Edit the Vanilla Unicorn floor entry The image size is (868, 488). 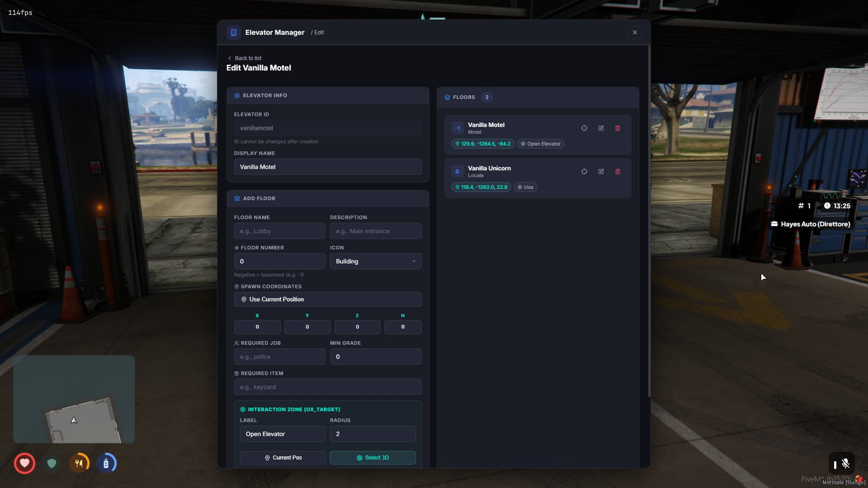pos(601,172)
